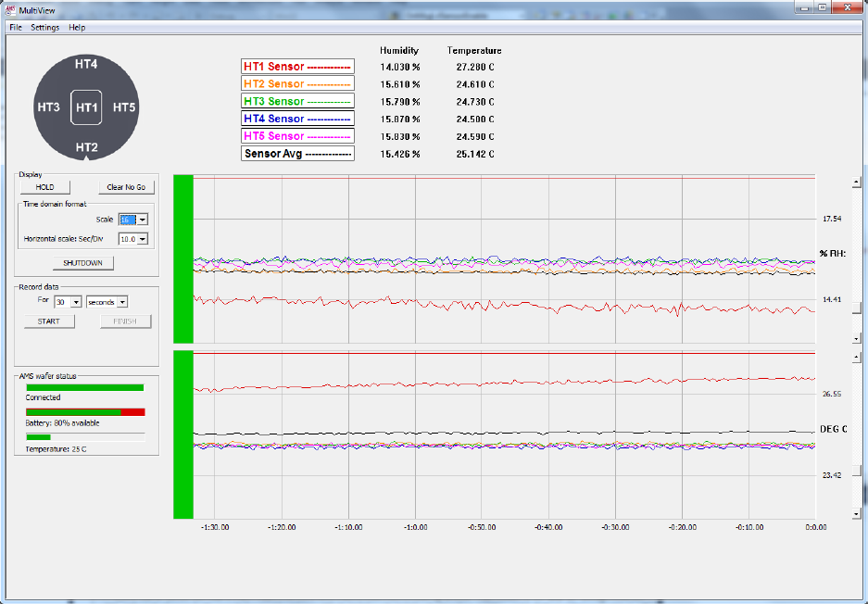The width and height of the screenshot is (868, 604).
Task: Click HT3 on the wafer map
Action: (49, 107)
